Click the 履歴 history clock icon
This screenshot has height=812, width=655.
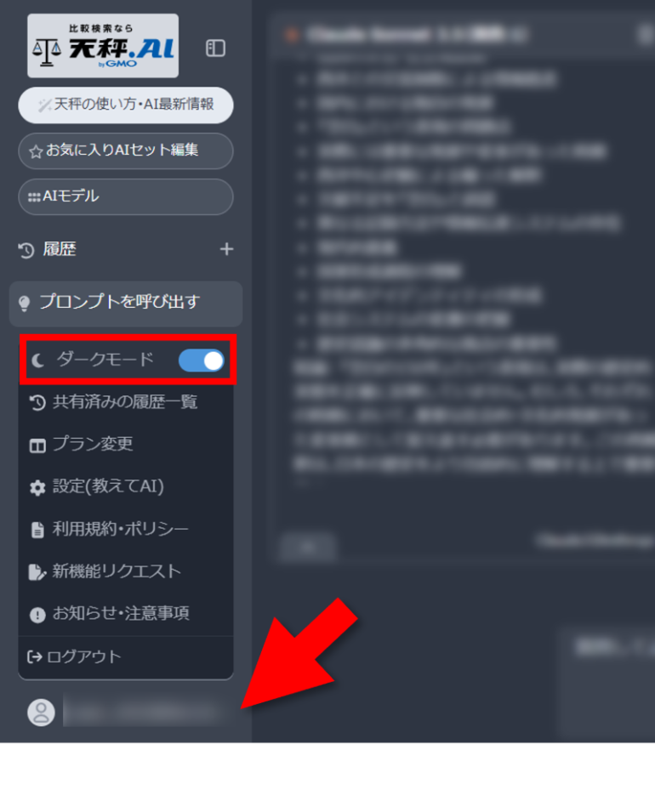pyautogui.click(x=26, y=250)
